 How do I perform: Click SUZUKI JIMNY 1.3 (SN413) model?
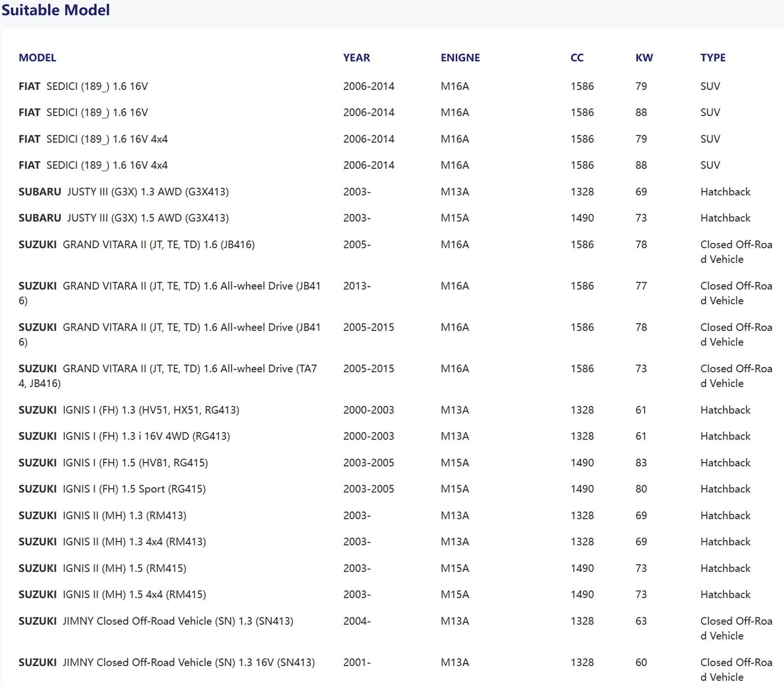tap(156, 621)
